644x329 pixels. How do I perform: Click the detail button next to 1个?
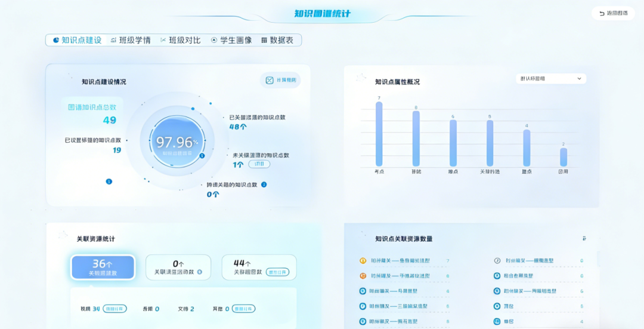pos(259,164)
